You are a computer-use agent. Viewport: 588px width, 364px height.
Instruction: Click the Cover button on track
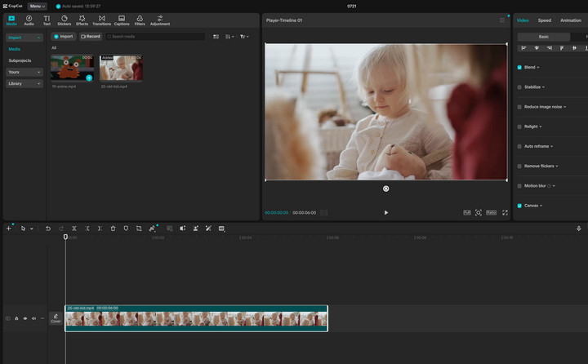(56, 318)
